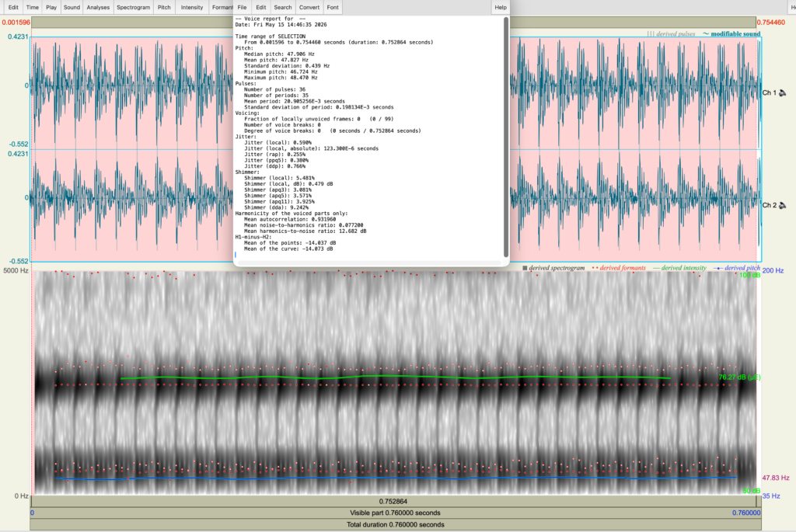Open the Search menu in the info window

tap(283, 7)
